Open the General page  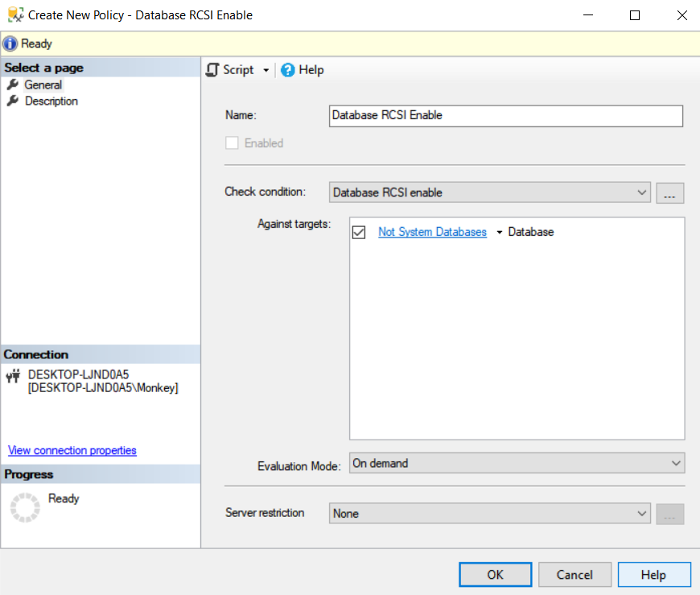click(x=43, y=85)
